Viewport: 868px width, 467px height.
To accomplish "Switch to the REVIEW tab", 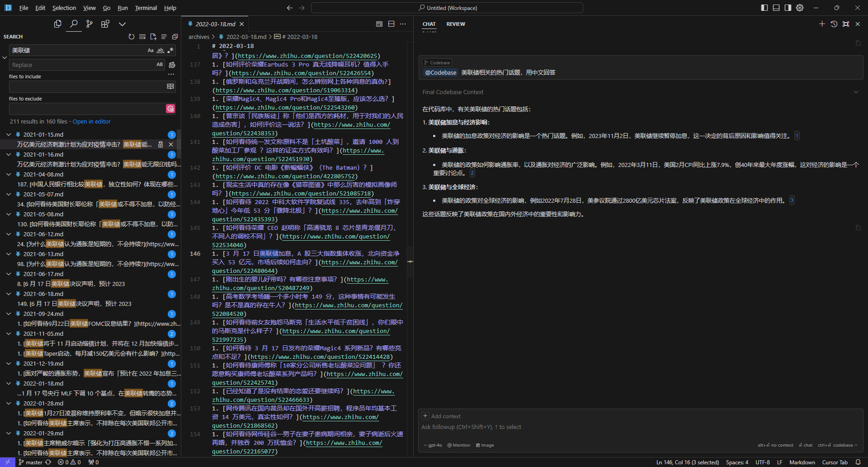I will click(455, 24).
